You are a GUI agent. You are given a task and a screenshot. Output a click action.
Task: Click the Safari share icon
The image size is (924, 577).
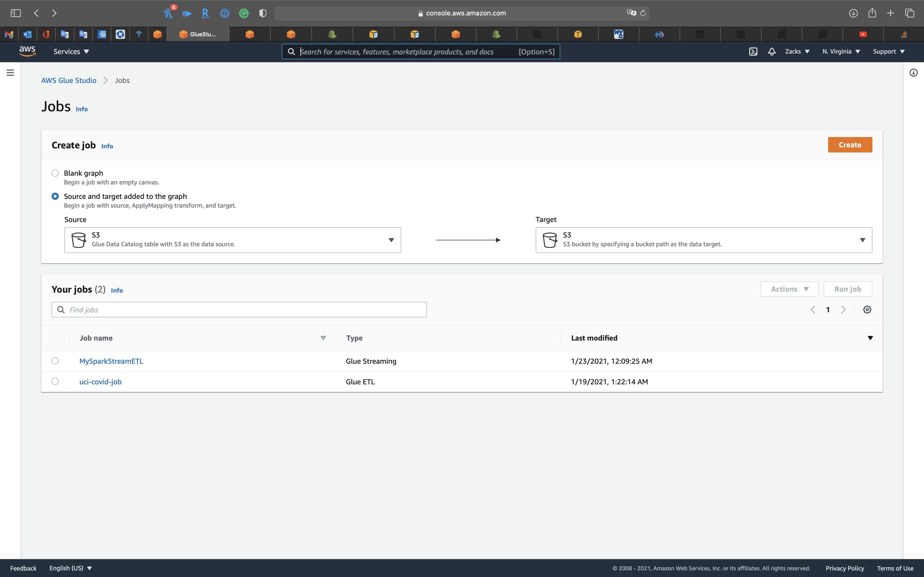click(x=872, y=13)
